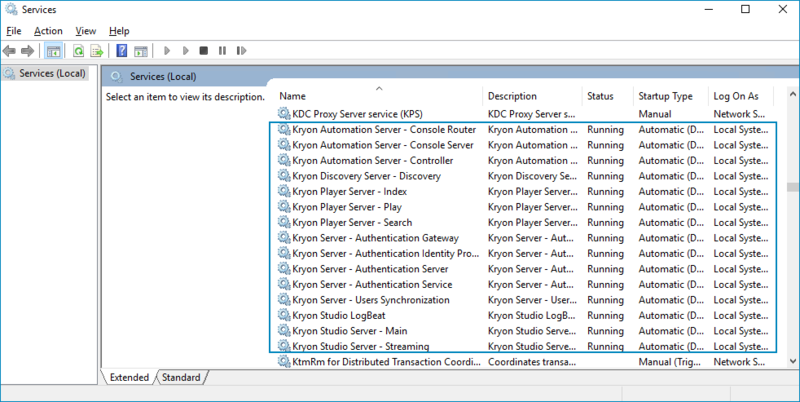This screenshot has width=800, height=402.
Task: Click gear icon of Kryon Player Server - Index
Action: (x=284, y=191)
